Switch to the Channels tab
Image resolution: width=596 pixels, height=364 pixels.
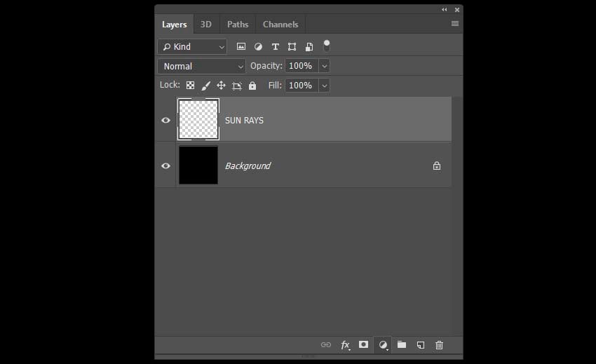[x=280, y=24]
